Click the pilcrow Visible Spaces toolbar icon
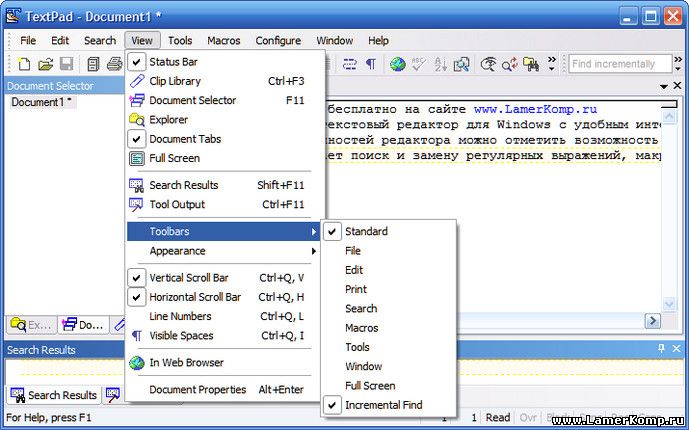Screen dimensions: 689x430 click(x=371, y=64)
